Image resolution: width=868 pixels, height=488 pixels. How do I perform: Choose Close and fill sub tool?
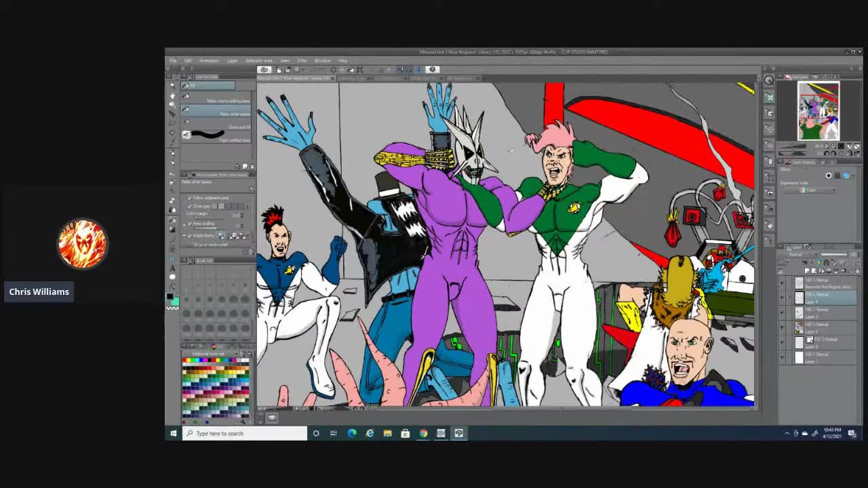click(216, 123)
